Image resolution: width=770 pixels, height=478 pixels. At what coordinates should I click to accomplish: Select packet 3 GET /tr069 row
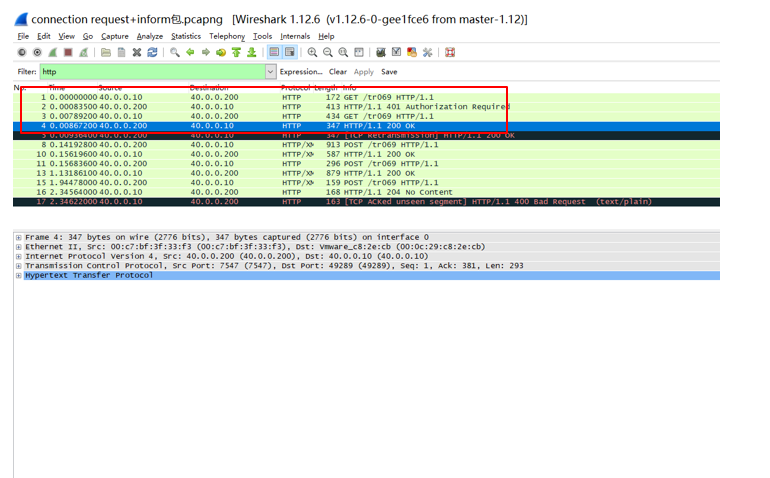(x=366, y=116)
